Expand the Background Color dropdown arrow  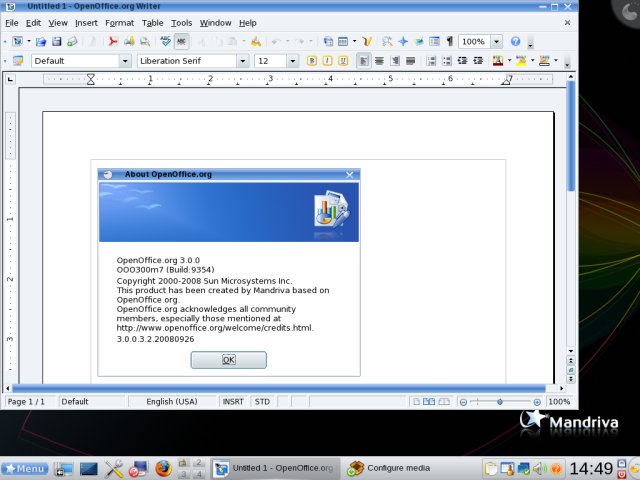[x=556, y=61]
